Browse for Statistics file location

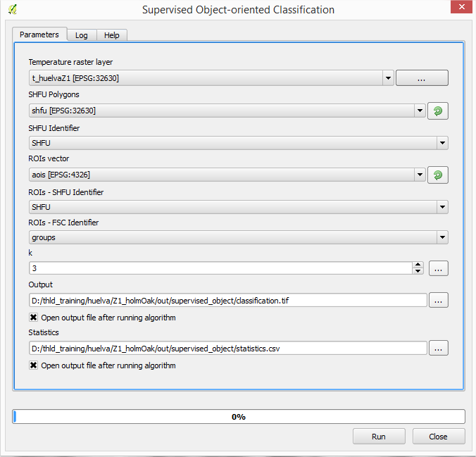tap(439, 348)
